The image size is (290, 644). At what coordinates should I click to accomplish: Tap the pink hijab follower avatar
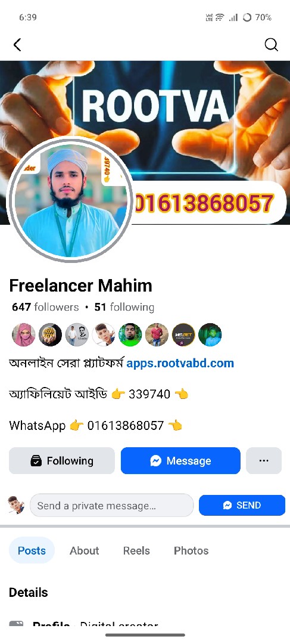point(24,335)
